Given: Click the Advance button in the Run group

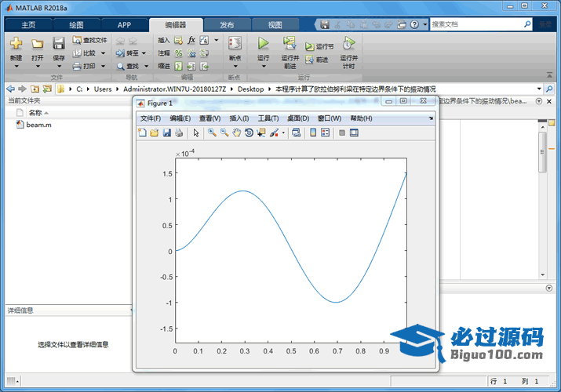Looking at the screenshot, I should click(x=317, y=60).
